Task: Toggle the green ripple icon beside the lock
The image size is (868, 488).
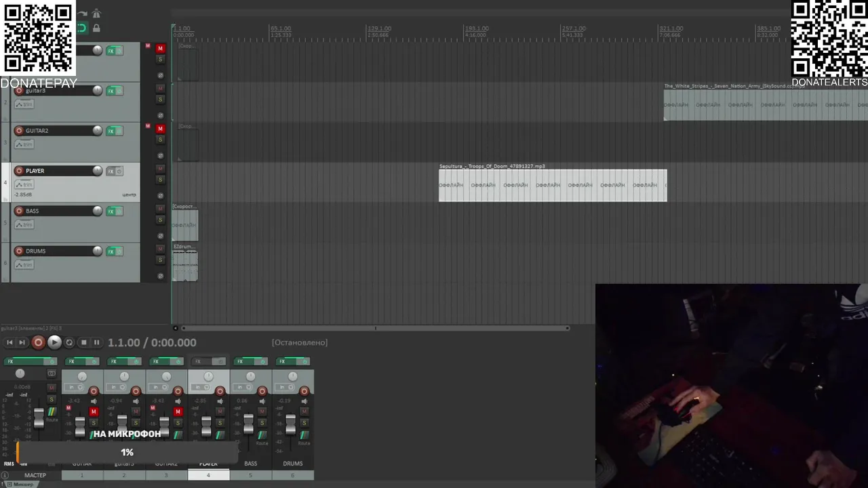Action: click(82, 28)
